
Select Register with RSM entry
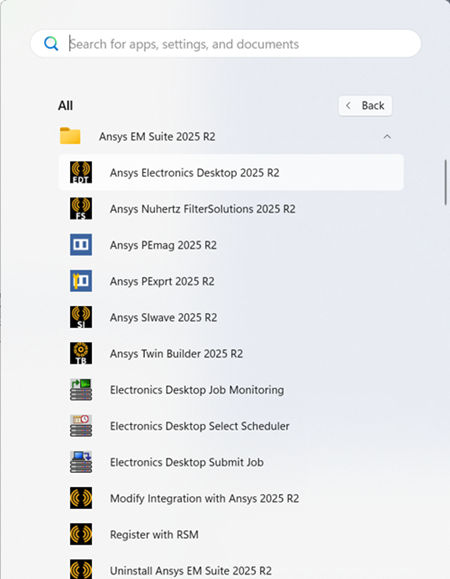(x=231, y=534)
